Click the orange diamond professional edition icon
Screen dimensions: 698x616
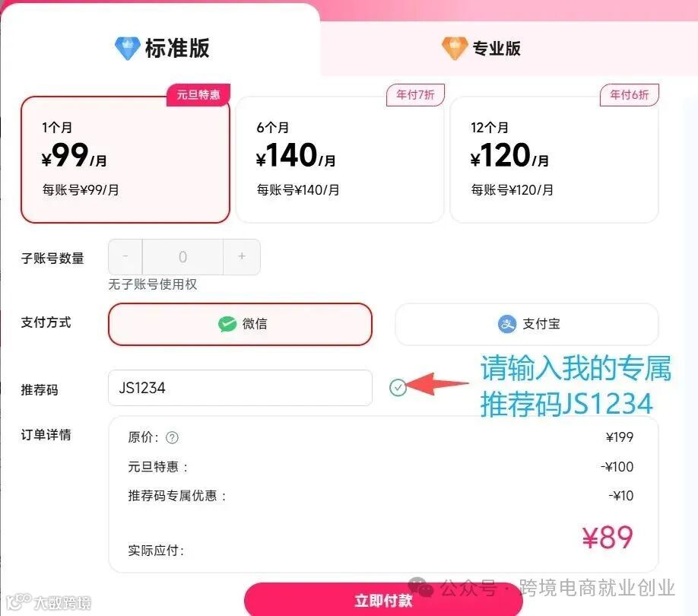coord(455,48)
